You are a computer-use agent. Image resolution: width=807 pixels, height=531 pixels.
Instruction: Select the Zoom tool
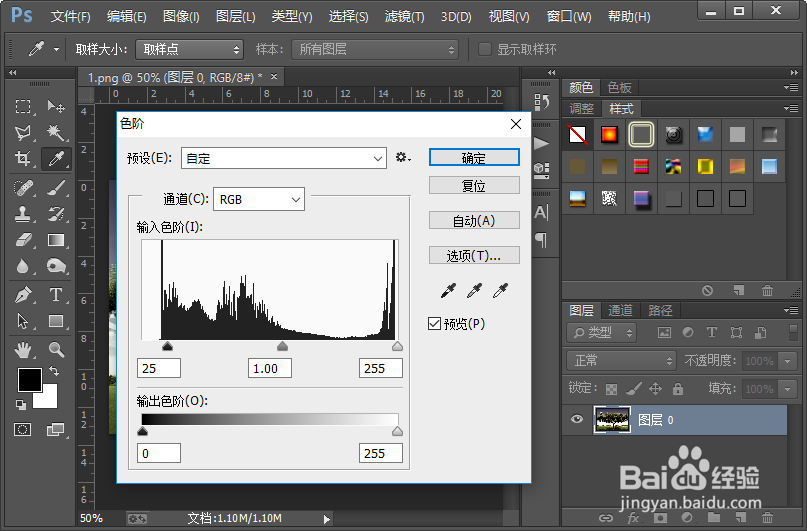coord(56,350)
